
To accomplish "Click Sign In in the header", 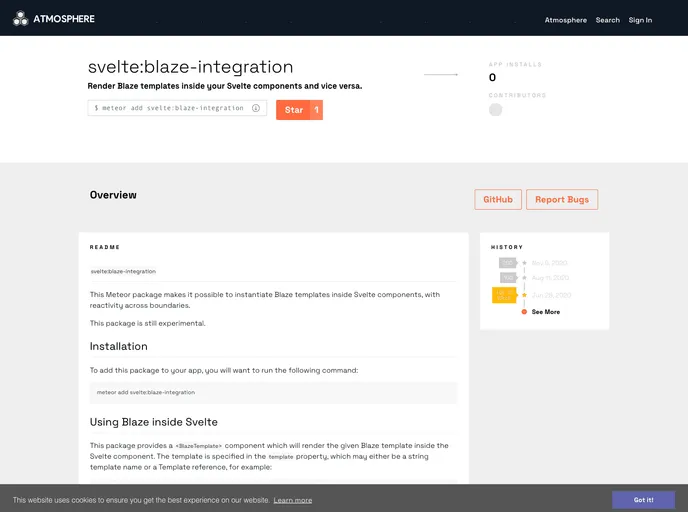I will point(640,20).
